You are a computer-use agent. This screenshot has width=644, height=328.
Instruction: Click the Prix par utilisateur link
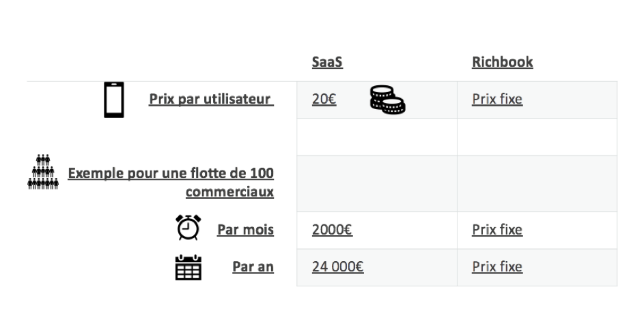point(211,100)
